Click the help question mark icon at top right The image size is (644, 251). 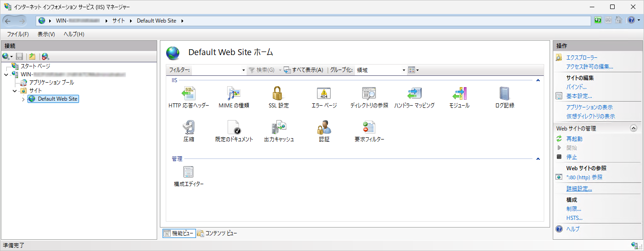pos(631,20)
